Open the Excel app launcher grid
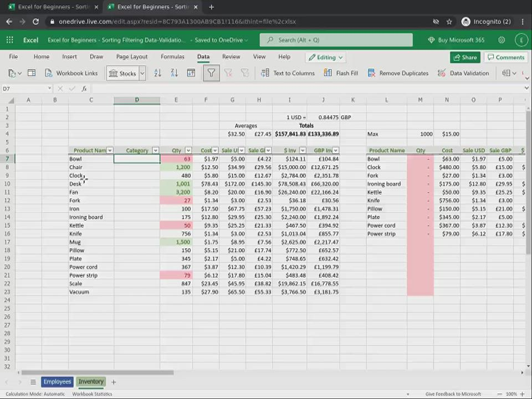This screenshot has width=532, height=399. (10, 40)
